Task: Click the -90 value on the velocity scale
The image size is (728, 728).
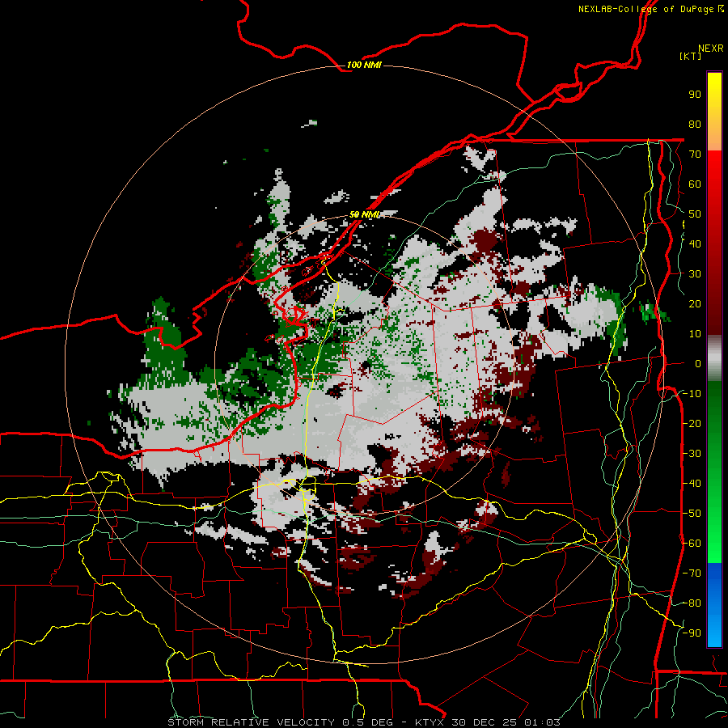Action: tap(692, 633)
